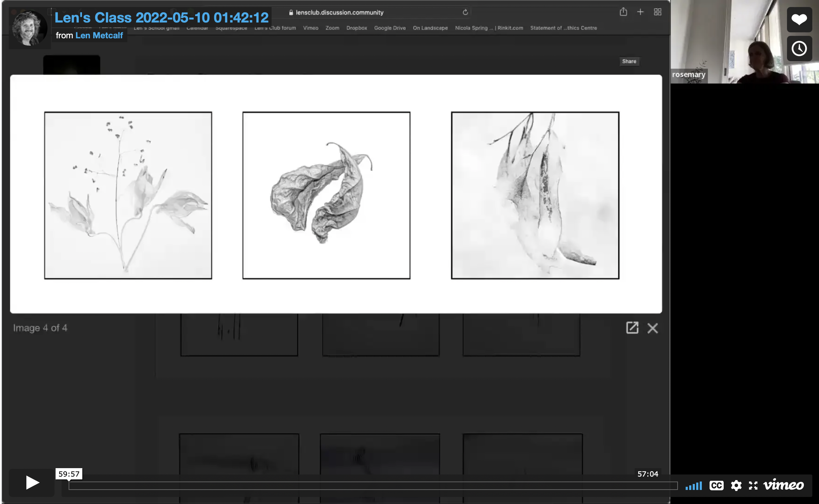Click the Share button on forum page

pyautogui.click(x=629, y=62)
